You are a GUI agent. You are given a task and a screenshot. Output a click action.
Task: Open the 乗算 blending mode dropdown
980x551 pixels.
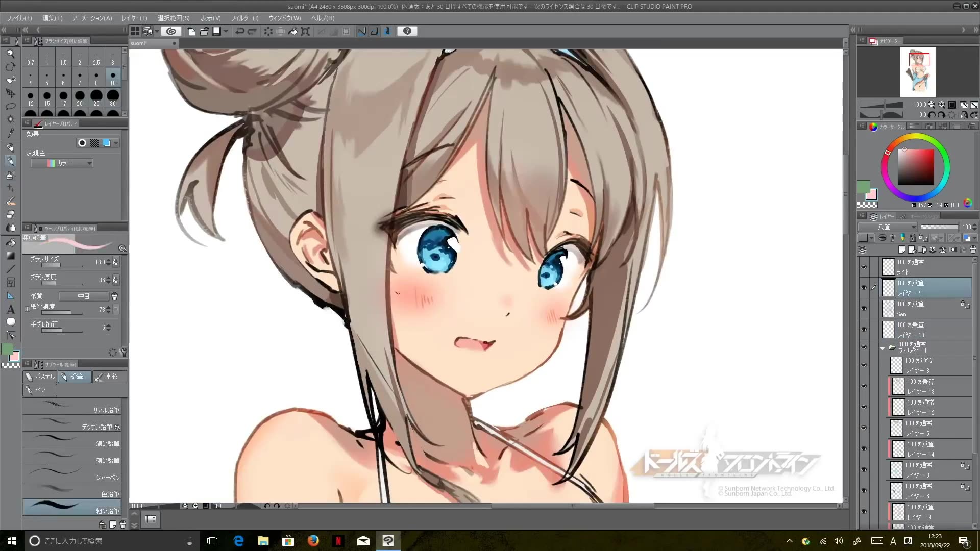tap(888, 227)
